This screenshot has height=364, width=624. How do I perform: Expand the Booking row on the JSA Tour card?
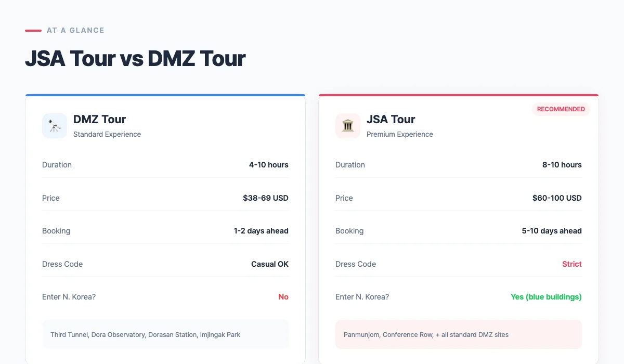459,230
